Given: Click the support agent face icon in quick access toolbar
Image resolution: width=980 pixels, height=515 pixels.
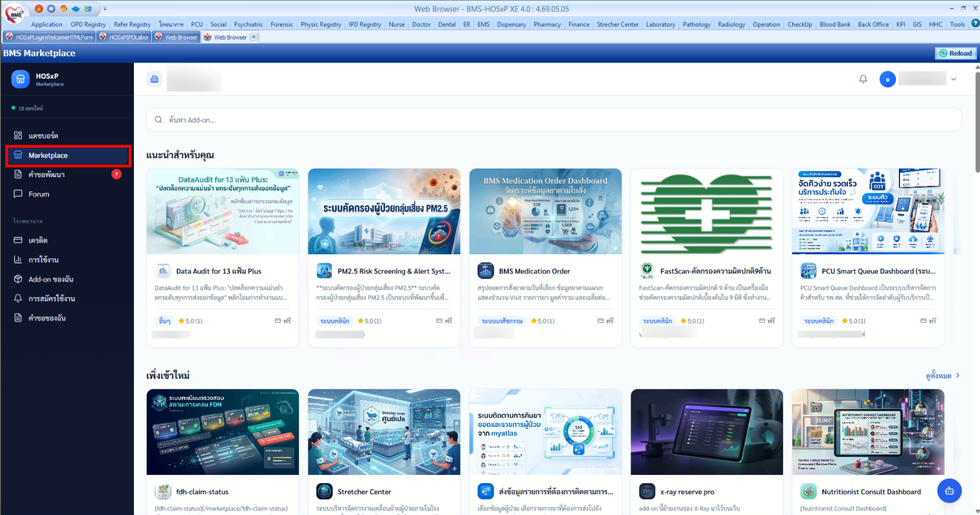Looking at the screenshot, I should 64,9.
